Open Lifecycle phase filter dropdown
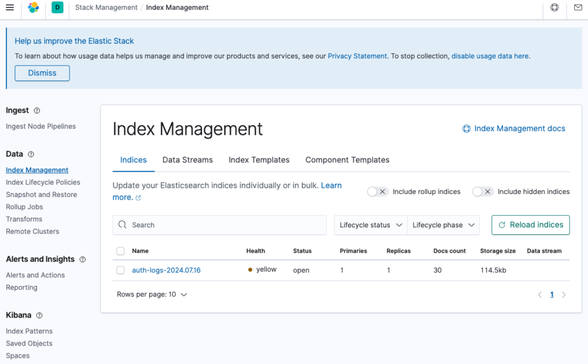 [443, 225]
